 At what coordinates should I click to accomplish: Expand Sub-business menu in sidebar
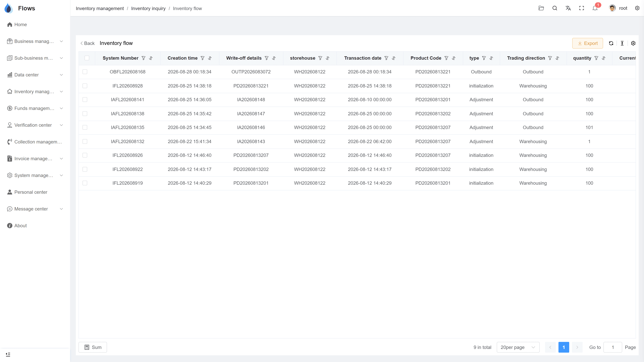click(x=35, y=58)
